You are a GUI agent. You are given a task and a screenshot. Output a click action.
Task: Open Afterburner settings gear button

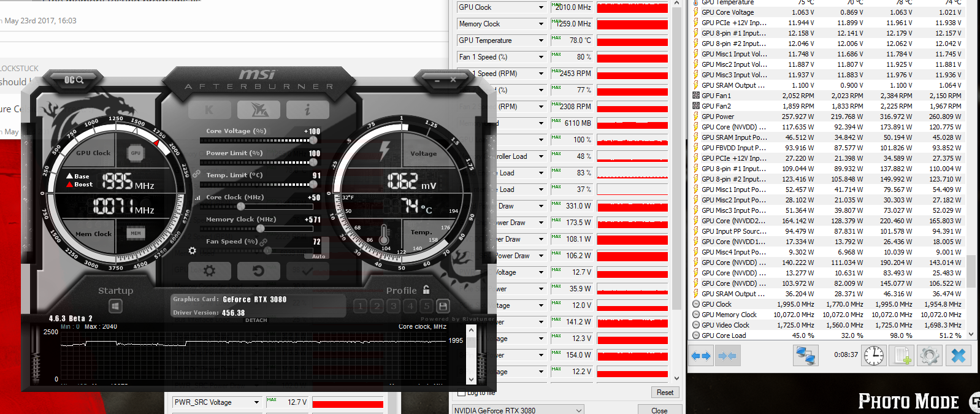click(209, 270)
